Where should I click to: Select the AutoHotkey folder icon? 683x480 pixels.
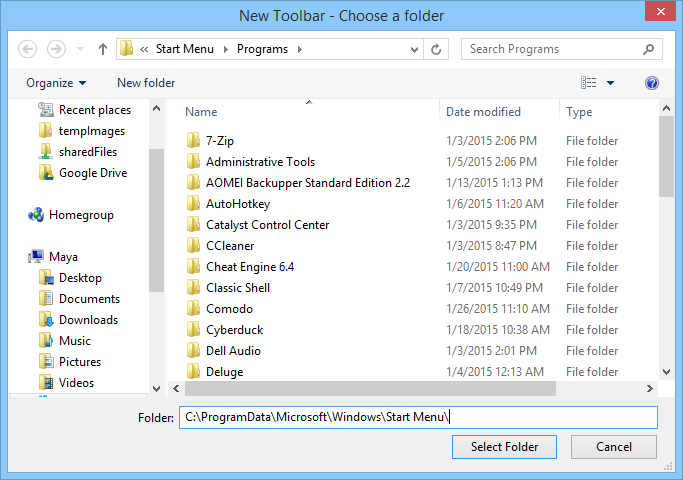pos(193,203)
